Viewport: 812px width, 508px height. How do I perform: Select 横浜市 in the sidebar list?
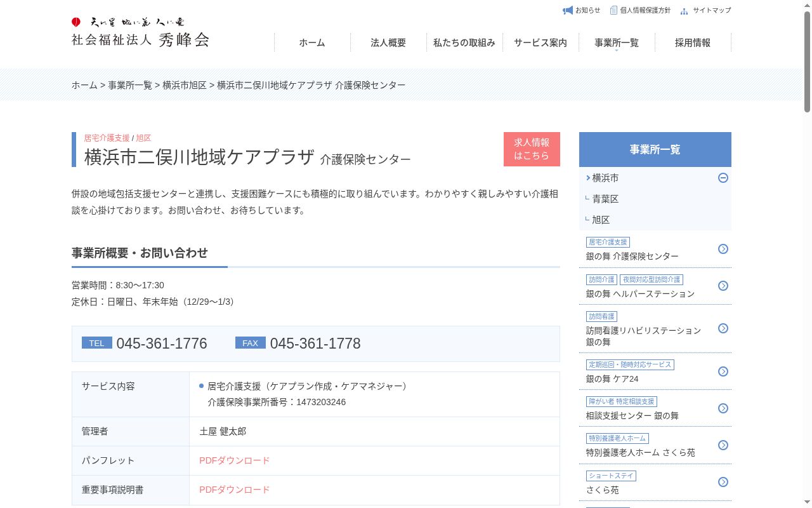pos(605,178)
